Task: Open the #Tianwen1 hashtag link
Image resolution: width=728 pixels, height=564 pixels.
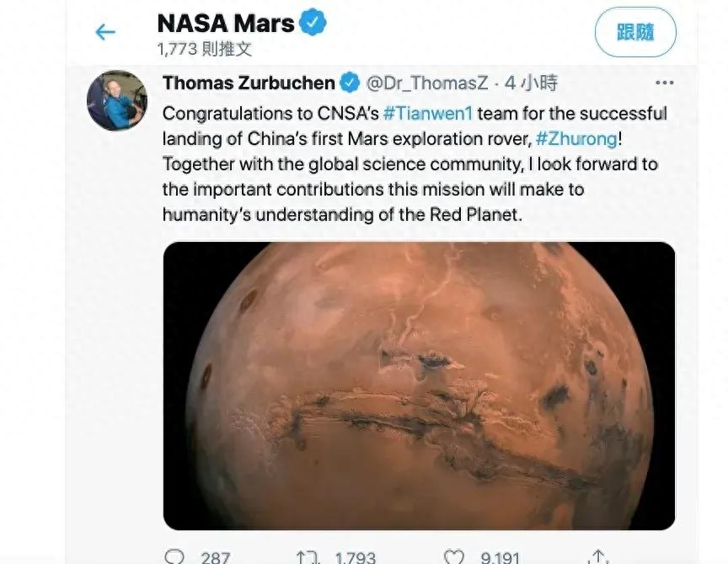Action: 427,113
